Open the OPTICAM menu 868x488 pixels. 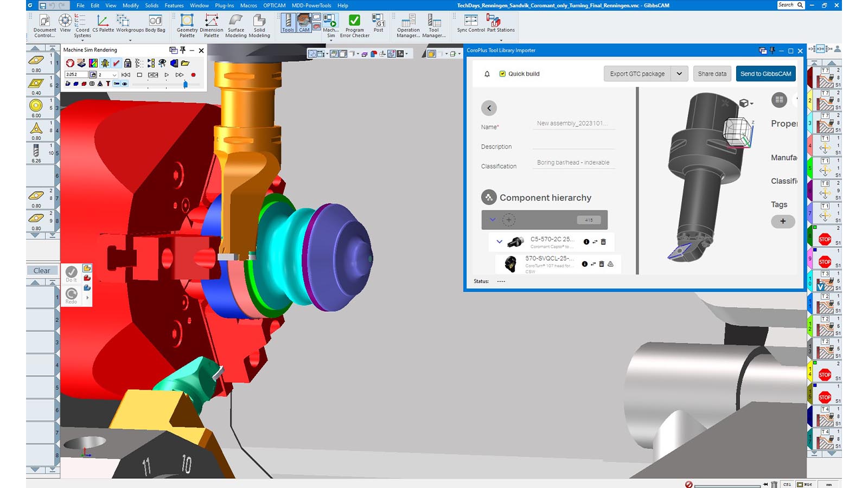tap(275, 5)
